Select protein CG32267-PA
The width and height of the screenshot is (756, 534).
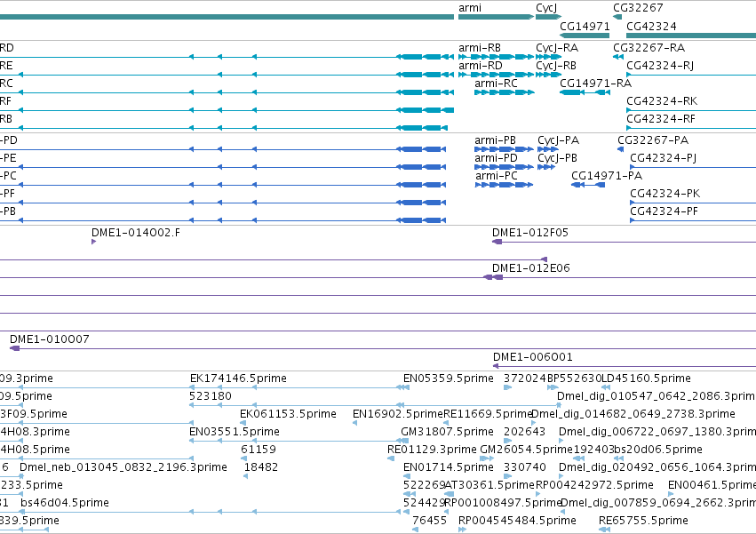coord(653,140)
